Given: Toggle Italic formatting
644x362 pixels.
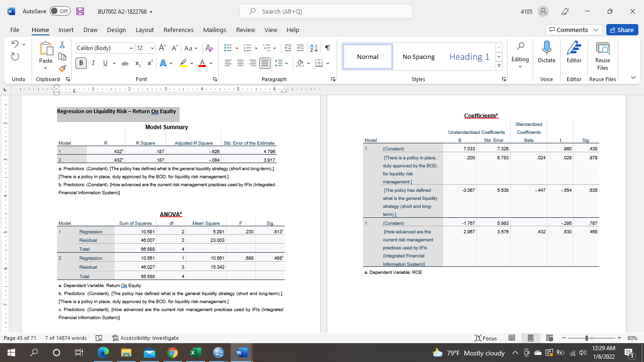Looking at the screenshot, I should click(93, 63).
